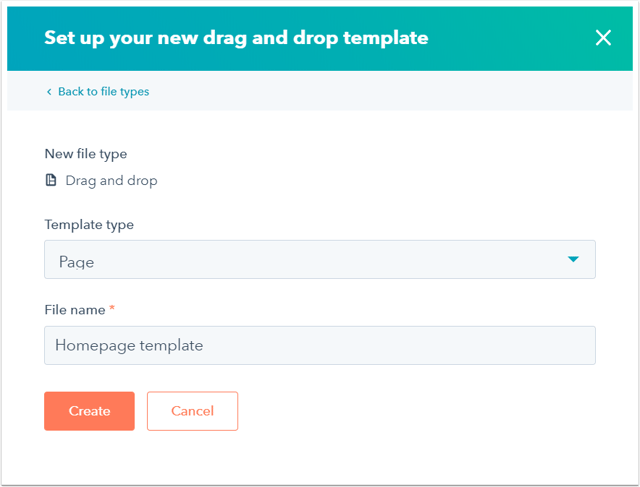This screenshot has width=640, height=487.
Task: Click the Cancel button
Action: click(x=192, y=411)
